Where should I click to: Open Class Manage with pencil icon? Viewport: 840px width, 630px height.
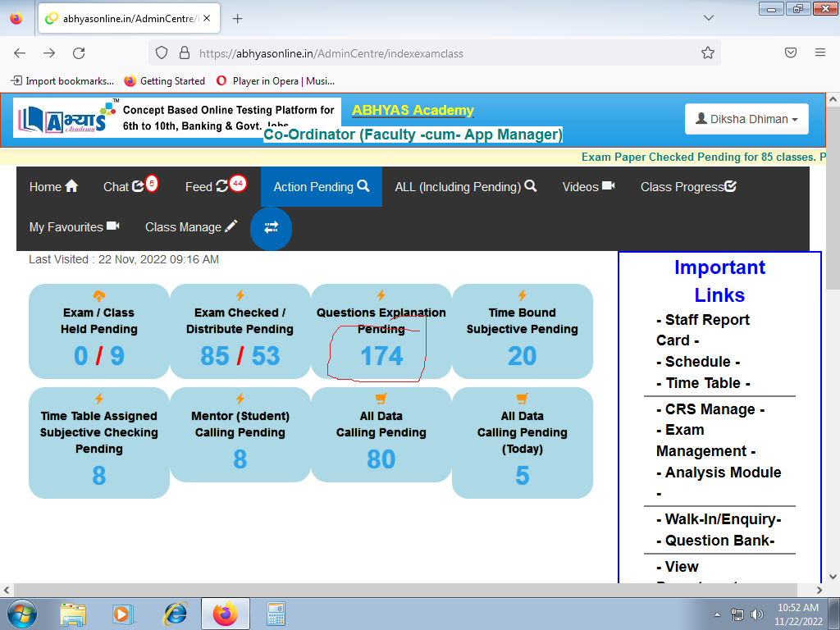(x=191, y=227)
